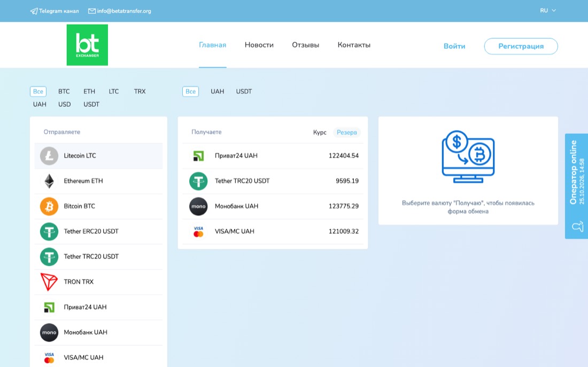The image size is (588, 367).
Task: Click the chat icon on operator online tab
Action: click(x=577, y=227)
